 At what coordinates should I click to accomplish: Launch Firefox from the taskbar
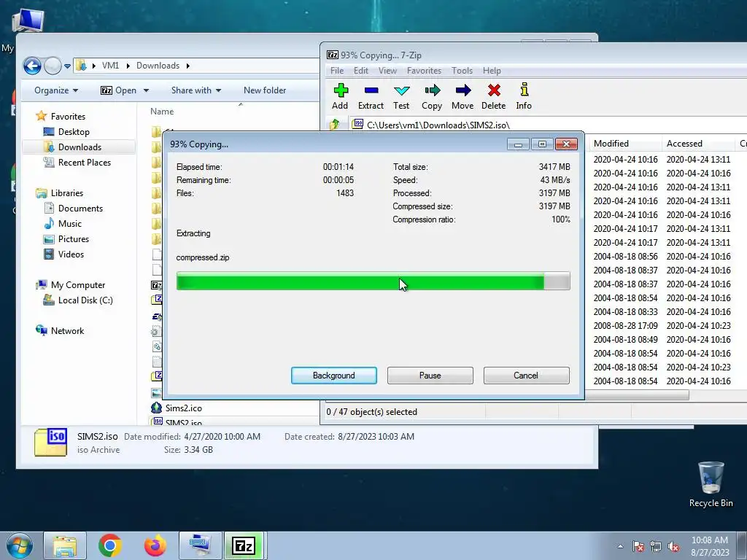155,545
